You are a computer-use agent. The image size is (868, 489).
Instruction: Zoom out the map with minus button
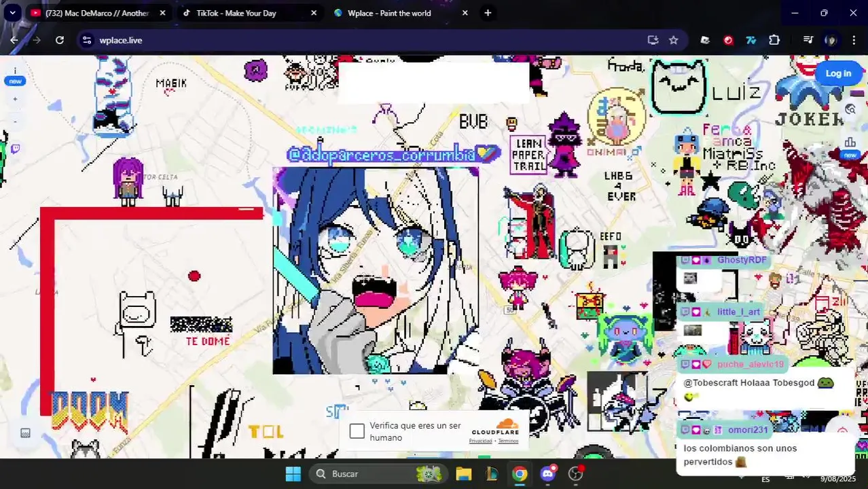point(15,122)
